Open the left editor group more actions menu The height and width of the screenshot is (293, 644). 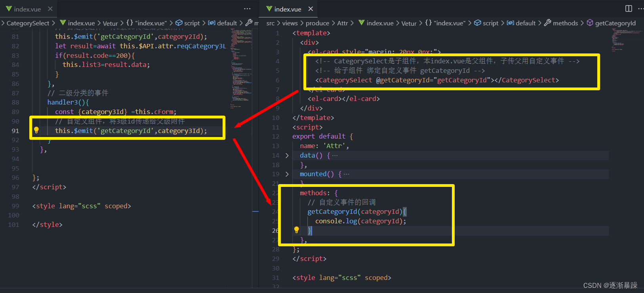pyautogui.click(x=247, y=9)
